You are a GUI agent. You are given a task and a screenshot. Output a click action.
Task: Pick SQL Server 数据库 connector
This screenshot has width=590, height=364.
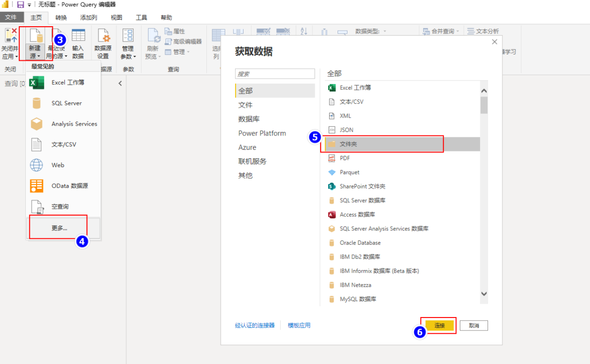[x=402, y=200]
